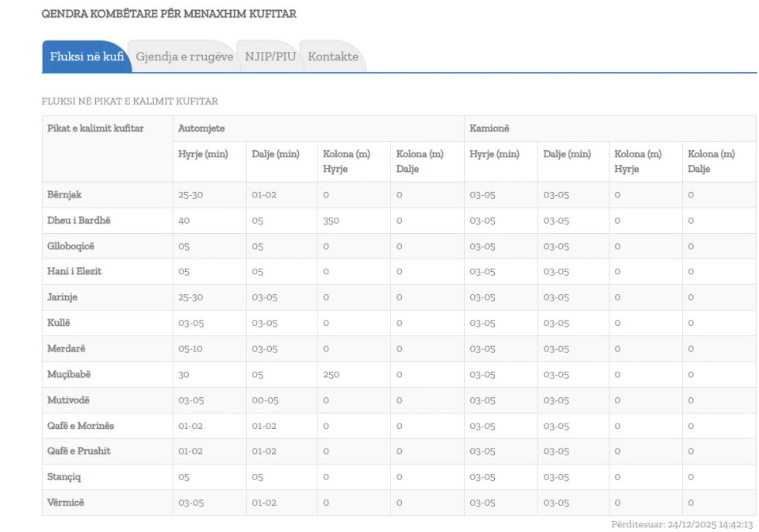Select the Fluksi në kufi tab

87,57
